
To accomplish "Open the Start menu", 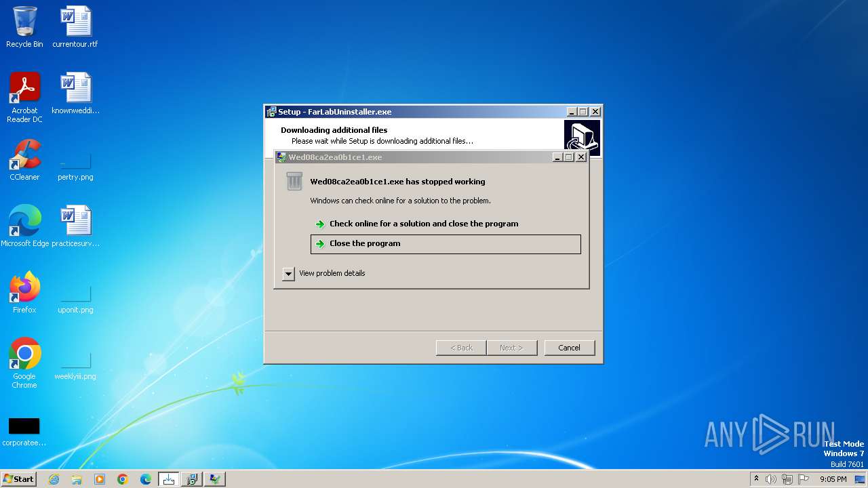I will 19,479.
